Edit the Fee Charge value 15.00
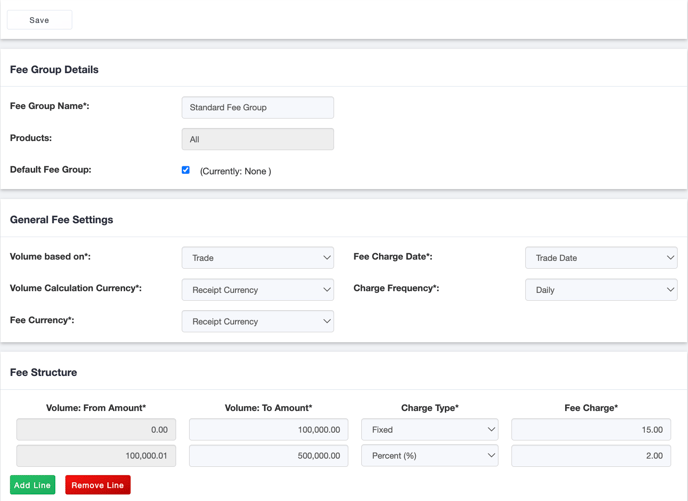 click(590, 430)
